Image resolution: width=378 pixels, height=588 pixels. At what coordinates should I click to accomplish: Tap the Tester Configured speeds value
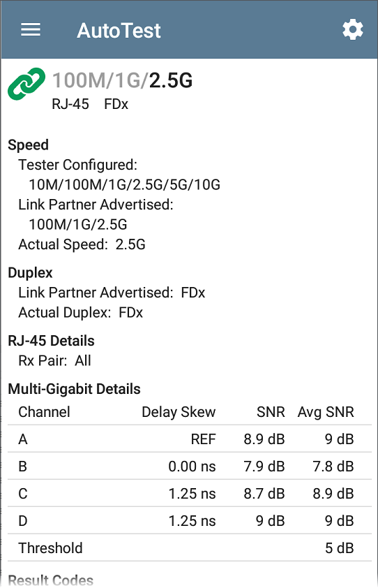[124, 184]
